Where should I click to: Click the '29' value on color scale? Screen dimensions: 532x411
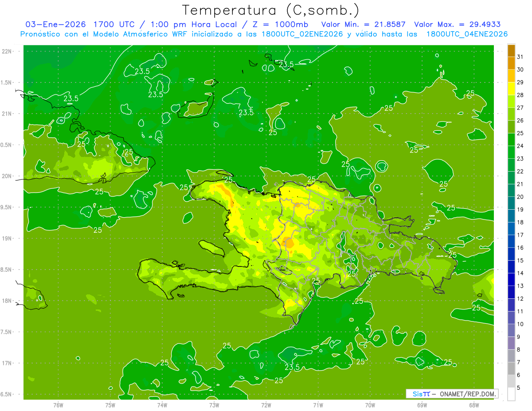pos(520,82)
